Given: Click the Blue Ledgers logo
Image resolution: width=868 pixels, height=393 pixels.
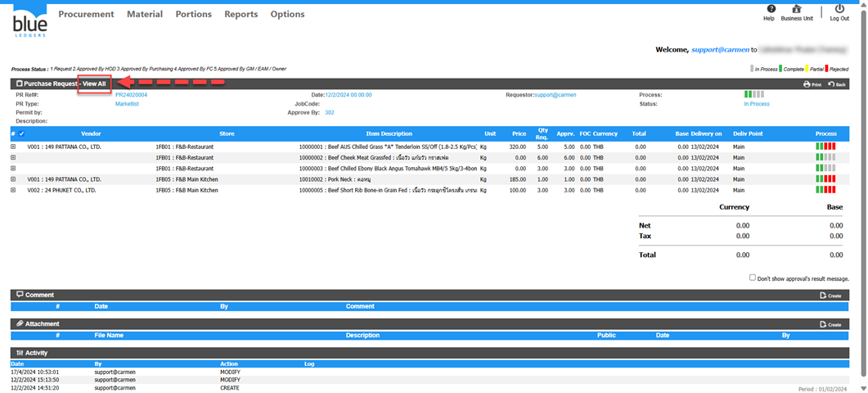Looking at the screenshot, I should pos(30,22).
